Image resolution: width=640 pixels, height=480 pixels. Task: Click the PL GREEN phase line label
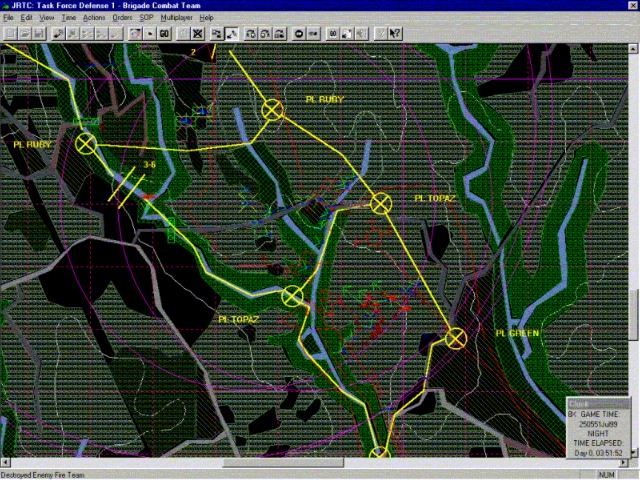click(x=517, y=333)
